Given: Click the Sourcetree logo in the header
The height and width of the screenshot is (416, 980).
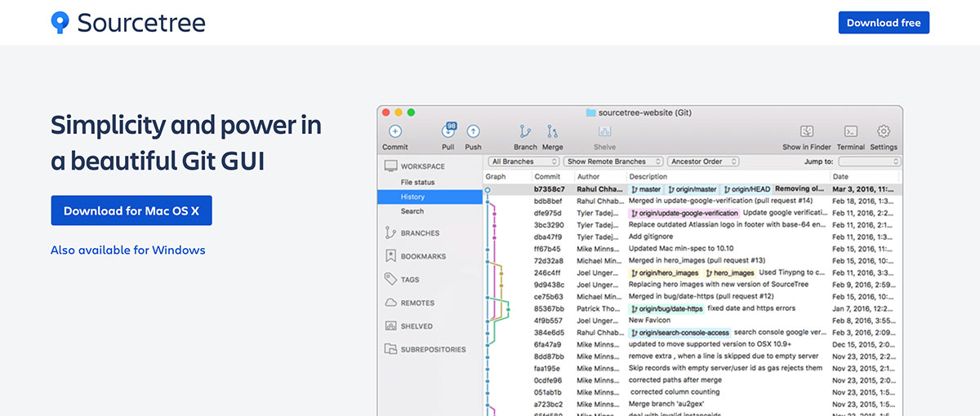Looking at the screenshot, I should (128, 22).
